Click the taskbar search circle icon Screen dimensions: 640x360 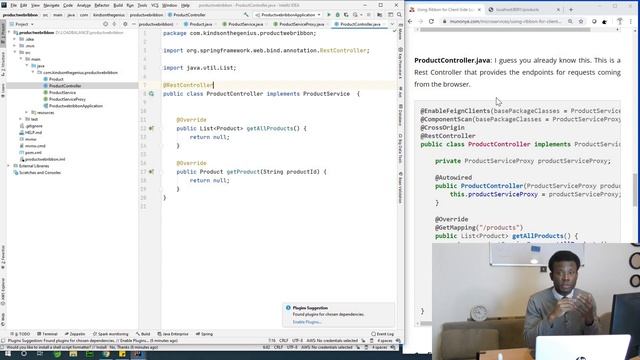coord(24,354)
